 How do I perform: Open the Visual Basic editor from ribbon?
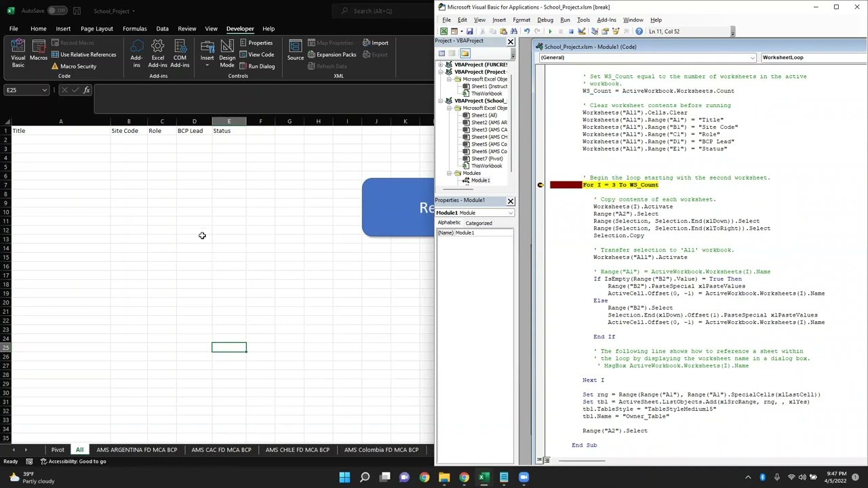coord(18,53)
